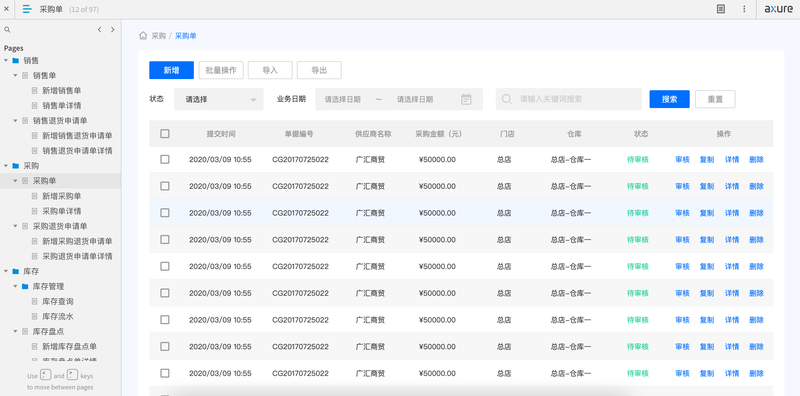The width and height of the screenshot is (800, 396).
Task: Open the 销售退货申请单详情 page
Action: click(77, 151)
